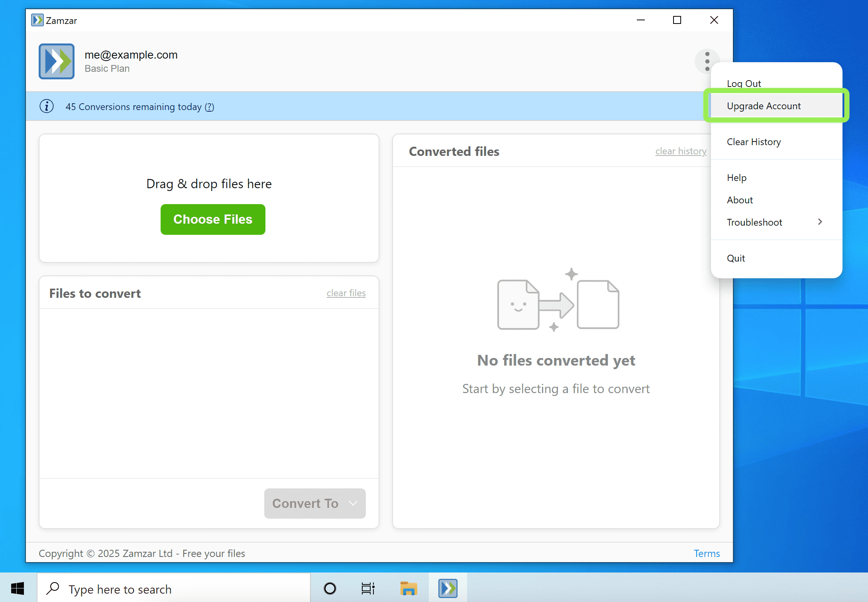Image resolution: width=868 pixels, height=602 pixels.
Task: Choose Log Out in the menu
Action: tap(744, 84)
